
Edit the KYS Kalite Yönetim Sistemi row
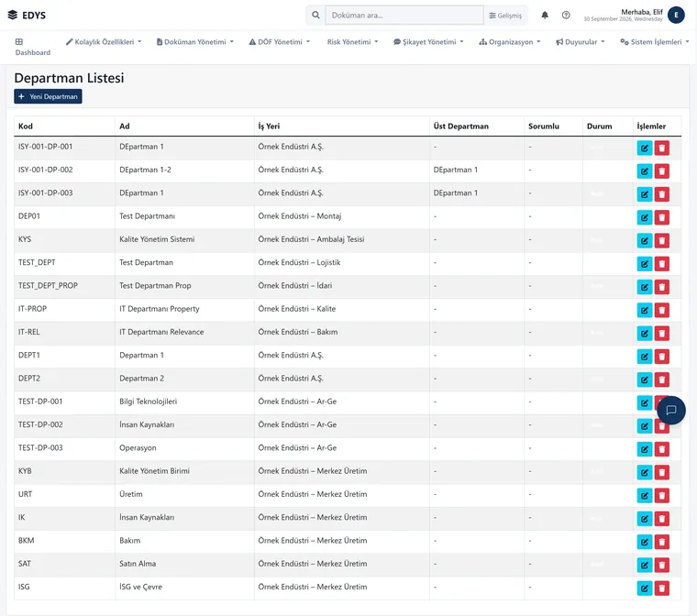point(644,240)
